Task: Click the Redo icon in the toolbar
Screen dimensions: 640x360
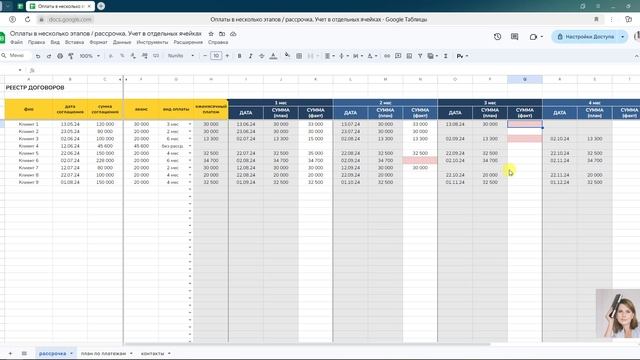Action: 49,56
